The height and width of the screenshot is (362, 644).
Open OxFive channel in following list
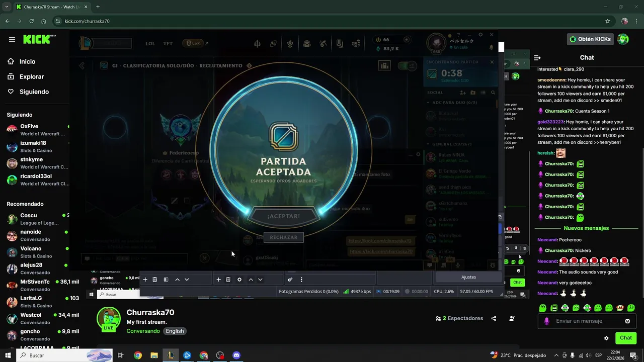(38, 130)
